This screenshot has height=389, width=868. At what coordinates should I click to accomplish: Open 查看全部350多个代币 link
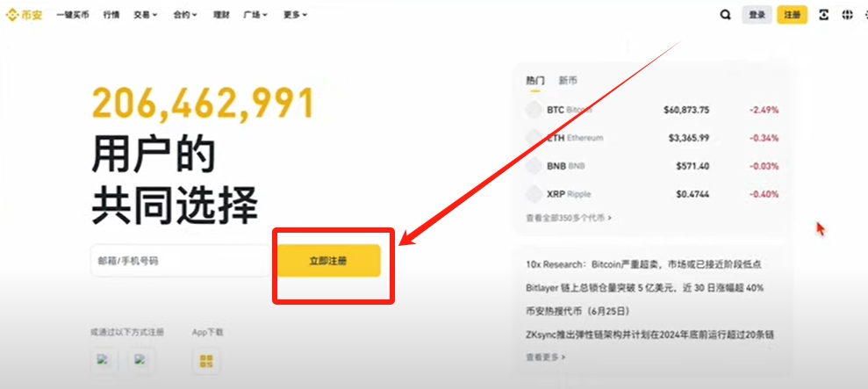[x=569, y=218]
